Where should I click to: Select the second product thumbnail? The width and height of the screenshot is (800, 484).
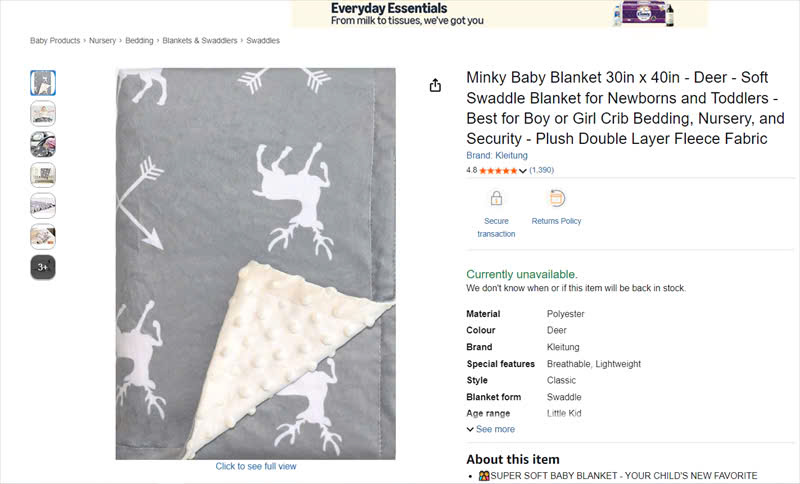point(43,113)
